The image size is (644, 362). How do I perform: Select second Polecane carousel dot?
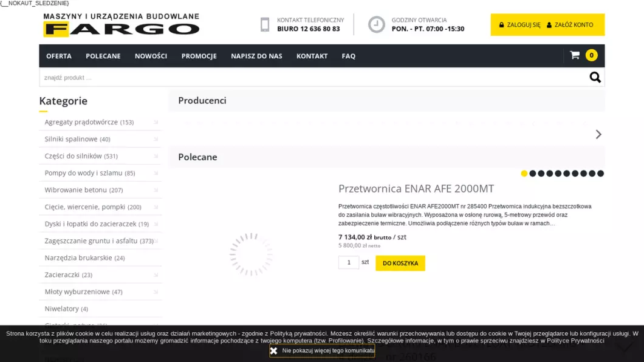coord(533,174)
